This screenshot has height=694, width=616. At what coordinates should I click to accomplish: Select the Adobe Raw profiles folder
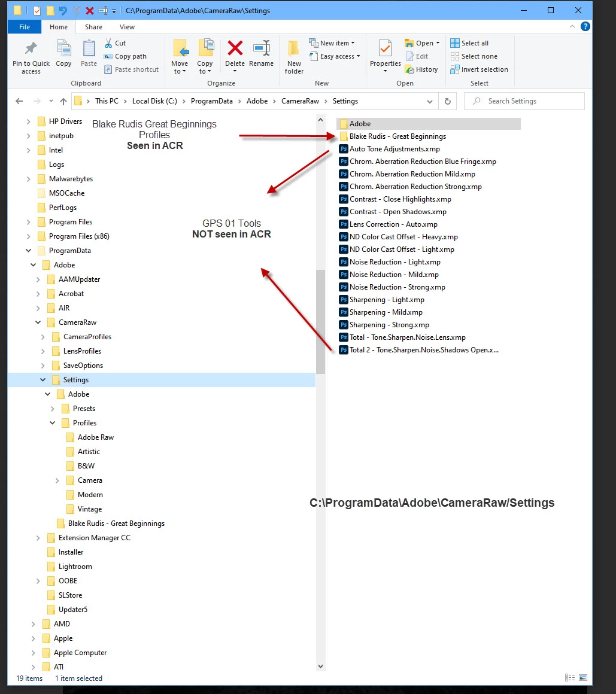coord(90,437)
